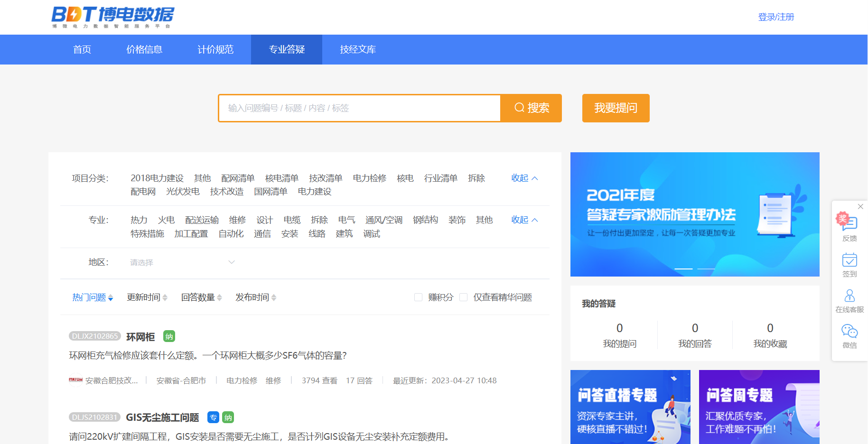Filter by 电力检修 project category
The image size is (868, 444).
point(370,178)
